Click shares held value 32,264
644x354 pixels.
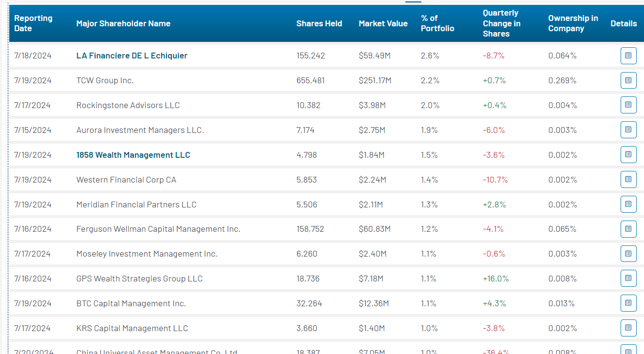pyautogui.click(x=309, y=303)
